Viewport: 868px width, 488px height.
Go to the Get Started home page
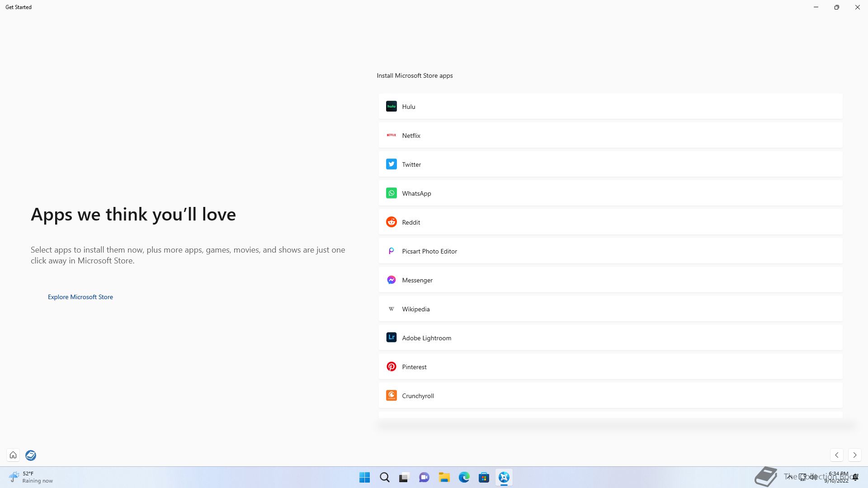point(13,455)
